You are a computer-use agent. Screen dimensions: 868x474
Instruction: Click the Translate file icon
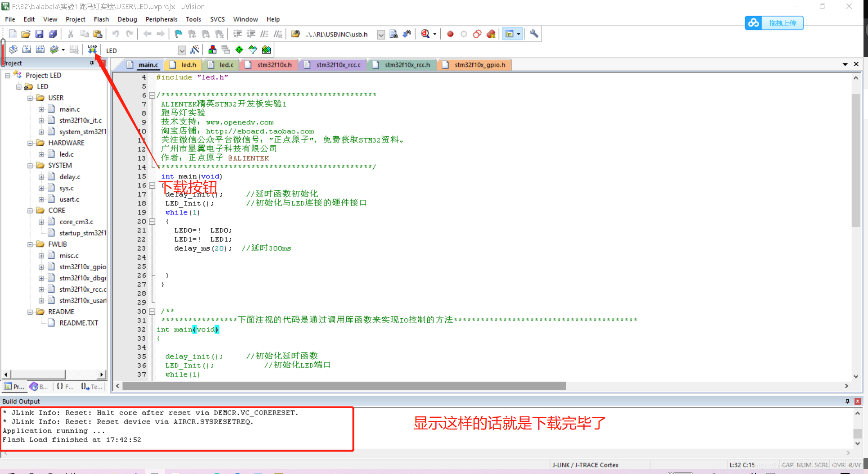tap(13, 50)
